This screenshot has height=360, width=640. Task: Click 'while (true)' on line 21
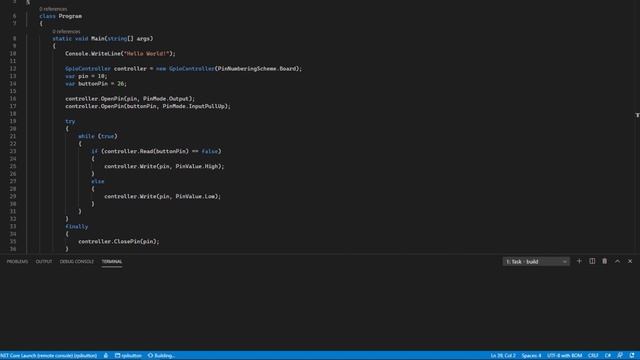98,136
